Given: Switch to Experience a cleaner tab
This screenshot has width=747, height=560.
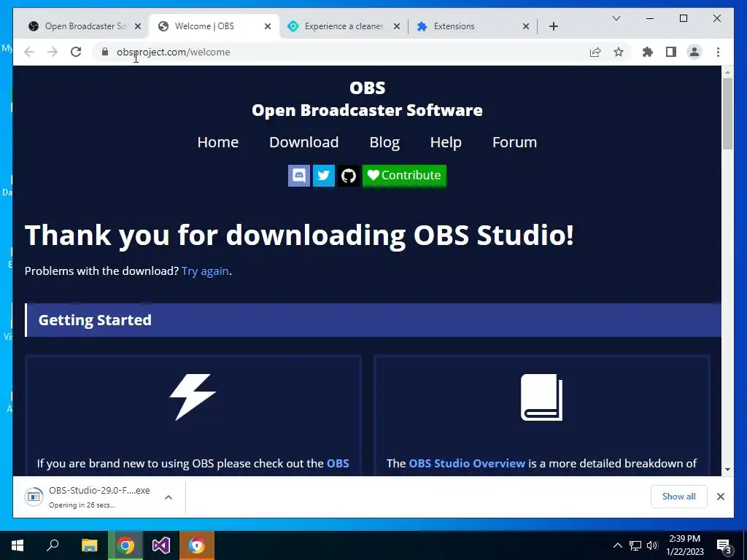Looking at the screenshot, I should point(343,26).
